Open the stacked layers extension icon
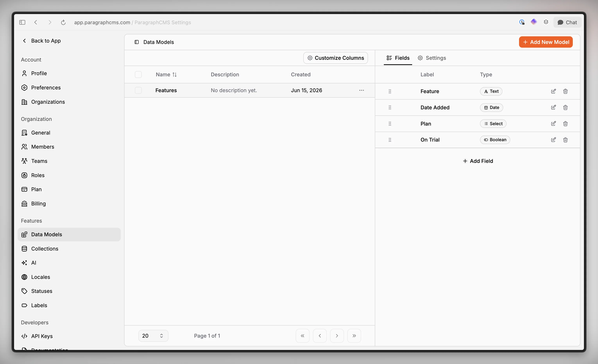 [x=546, y=22]
